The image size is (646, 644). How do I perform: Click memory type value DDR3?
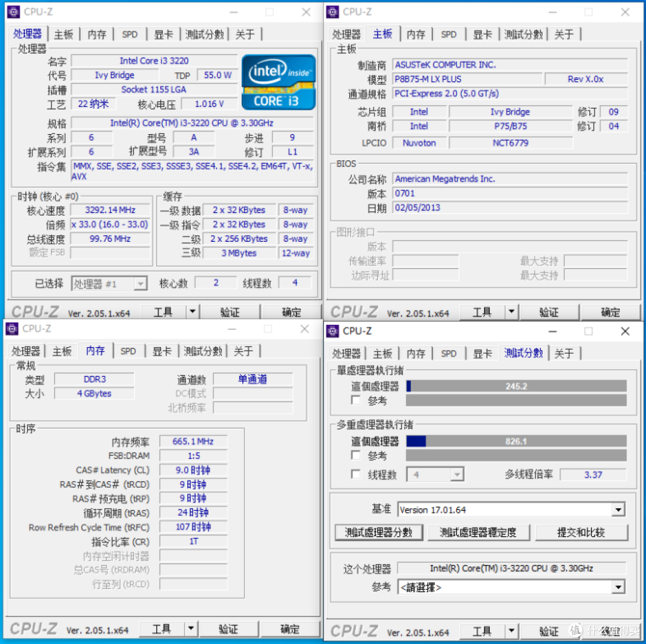coord(95,379)
